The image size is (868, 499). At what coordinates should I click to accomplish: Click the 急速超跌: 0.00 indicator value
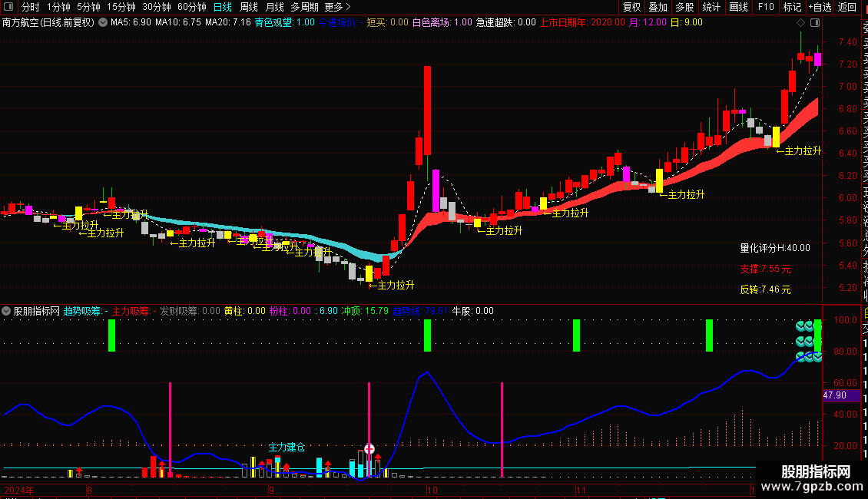[x=506, y=23]
